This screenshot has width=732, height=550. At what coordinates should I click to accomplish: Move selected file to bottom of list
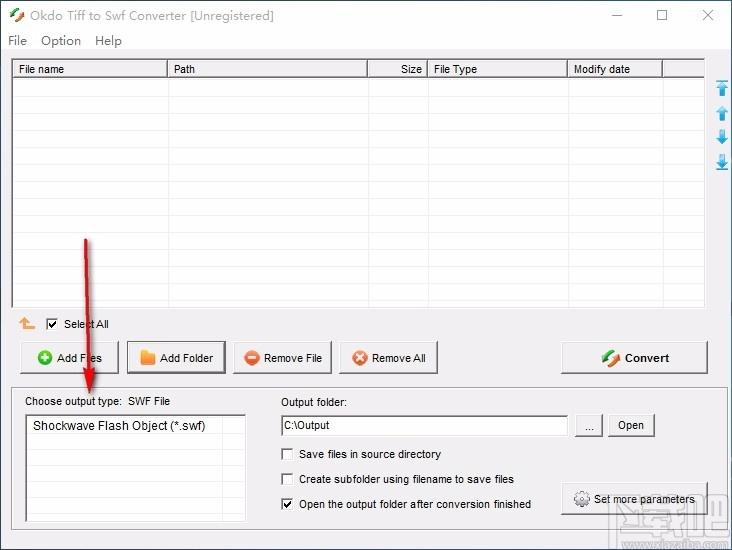(x=722, y=162)
